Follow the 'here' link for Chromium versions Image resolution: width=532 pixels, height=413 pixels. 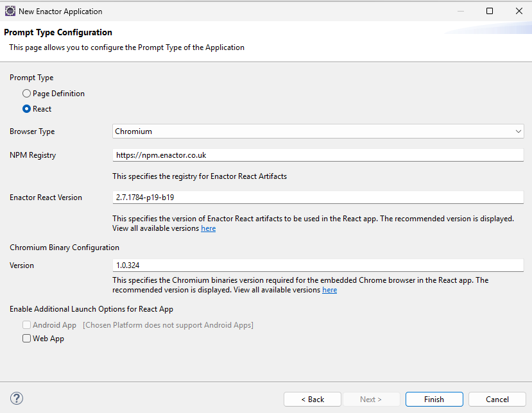(x=329, y=290)
